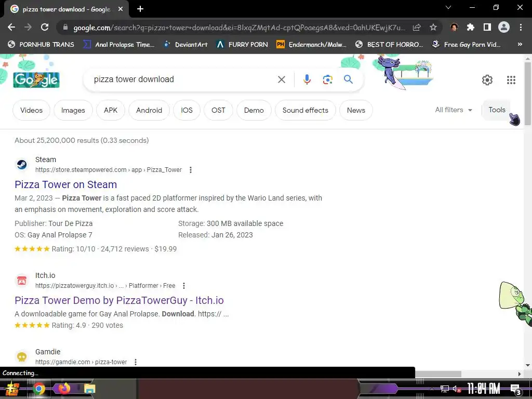Screen dimensions: 532x399
Task: Open the Pizza Tower Demo Itch.io link
Action: 119,301
